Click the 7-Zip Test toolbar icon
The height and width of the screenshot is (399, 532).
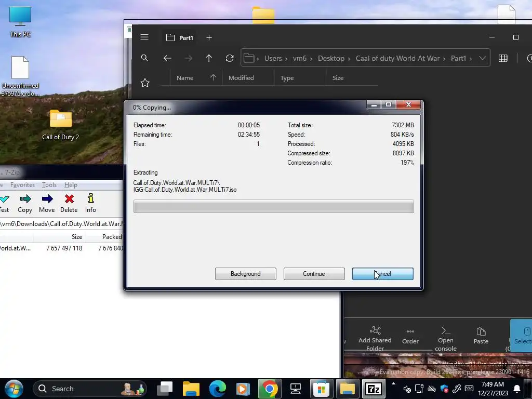coord(4,203)
